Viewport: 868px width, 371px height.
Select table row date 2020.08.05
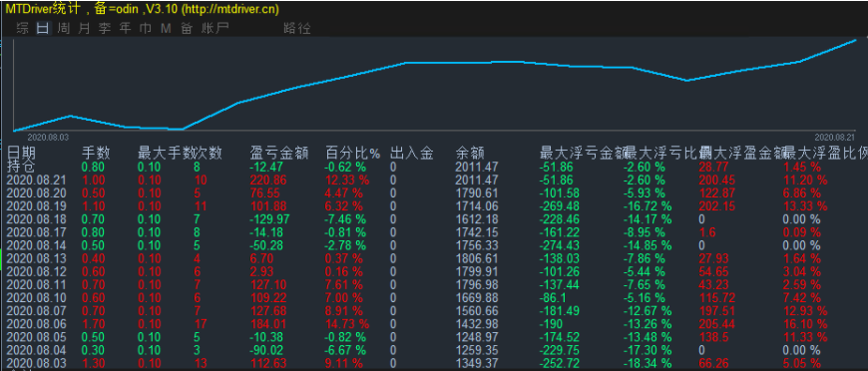(x=36, y=337)
